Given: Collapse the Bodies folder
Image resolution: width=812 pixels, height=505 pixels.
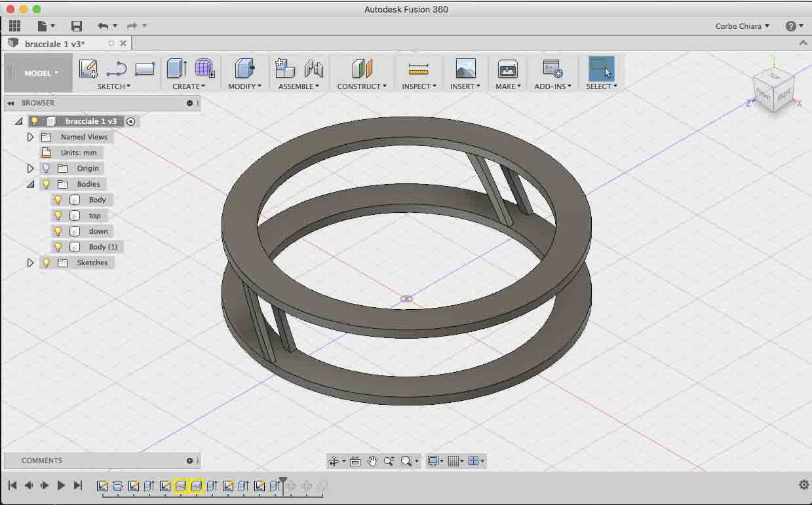Looking at the screenshot, I should point(30,185).
